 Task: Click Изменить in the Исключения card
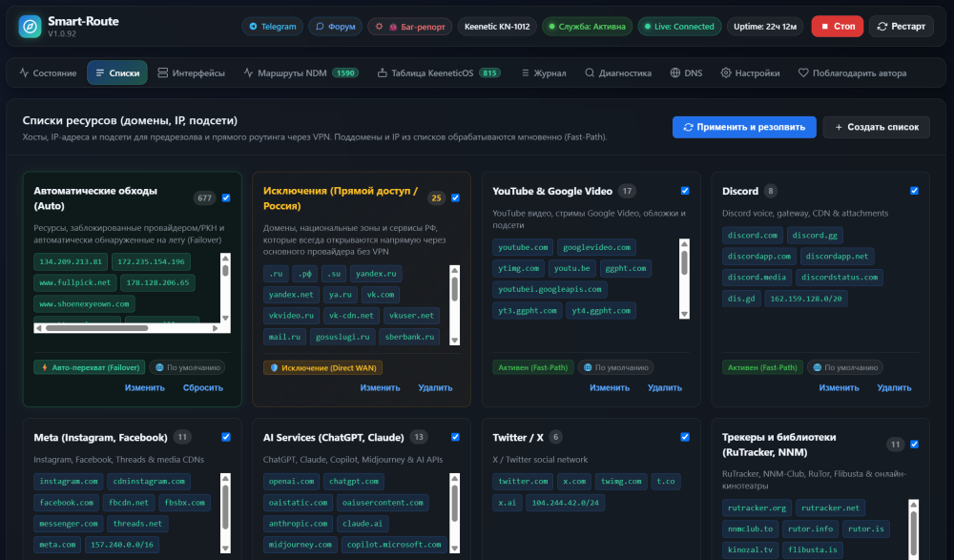point(380,387)
